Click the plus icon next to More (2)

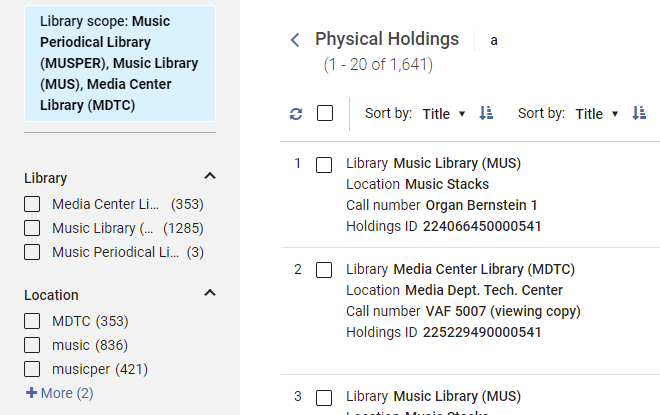[x=31, y=393]
